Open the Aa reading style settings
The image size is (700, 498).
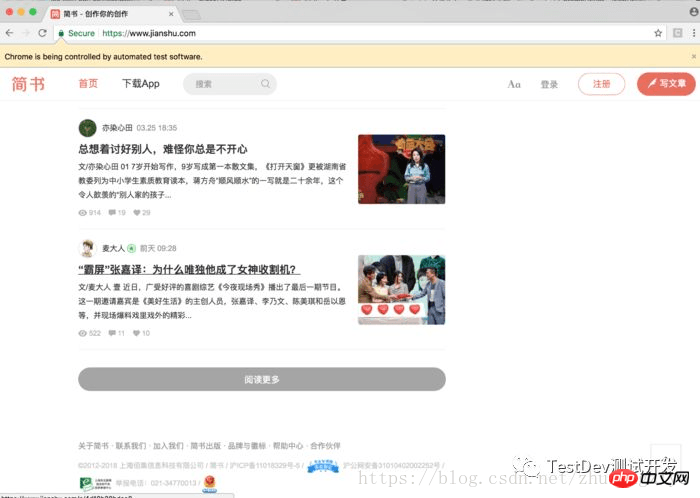pos(514,84)
